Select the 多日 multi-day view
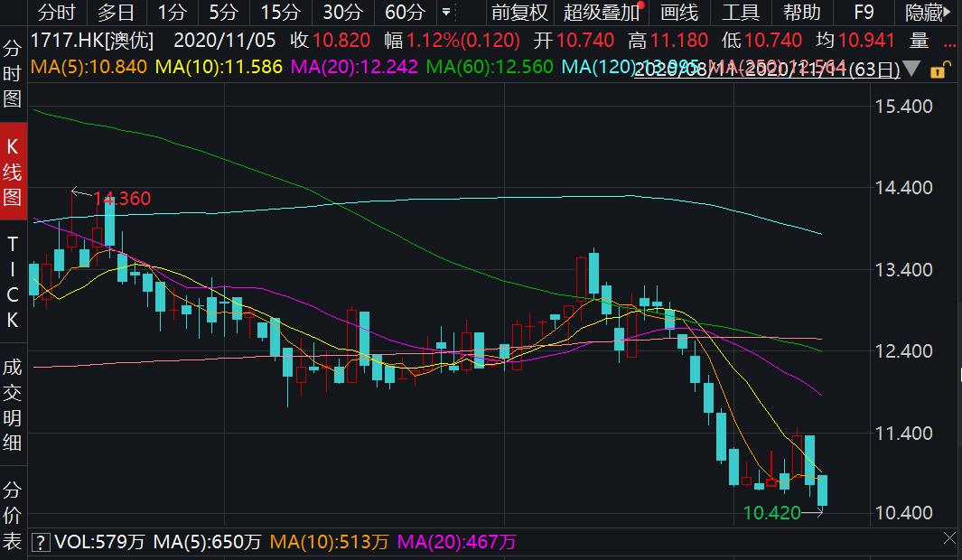 point(114,13)
